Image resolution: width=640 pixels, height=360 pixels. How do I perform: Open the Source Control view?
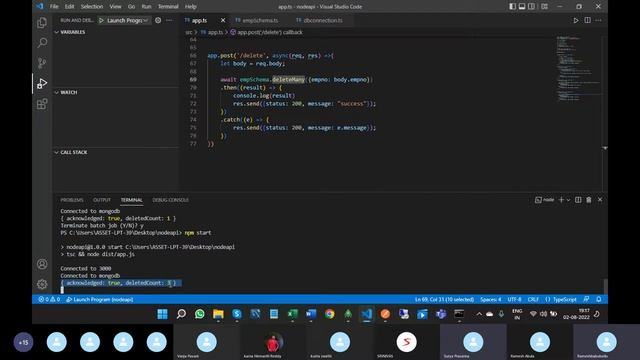click(42, 63)
